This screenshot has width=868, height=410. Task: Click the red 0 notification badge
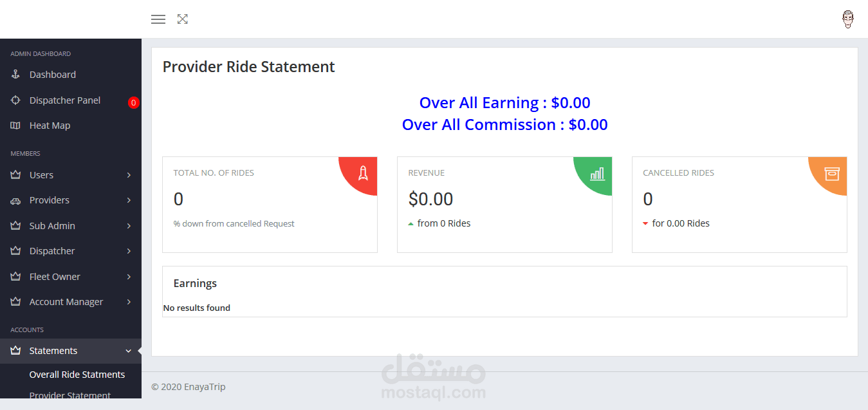pyautogui.click(x=133, y=102)
